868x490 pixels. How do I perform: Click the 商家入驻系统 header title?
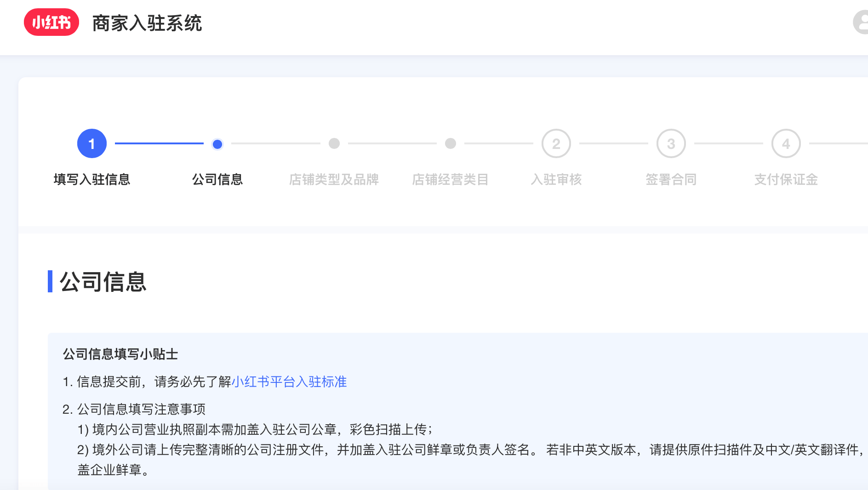[x=147, y=23]
